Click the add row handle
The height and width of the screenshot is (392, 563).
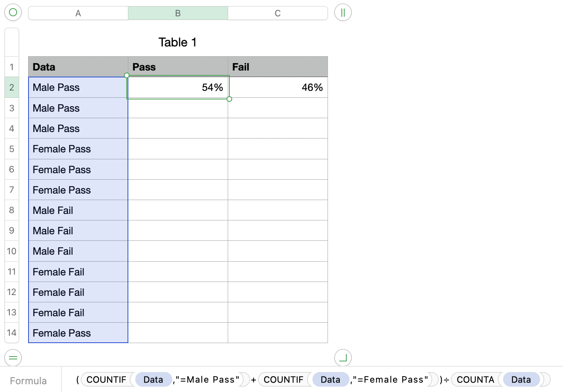click(x=13, y=358)
